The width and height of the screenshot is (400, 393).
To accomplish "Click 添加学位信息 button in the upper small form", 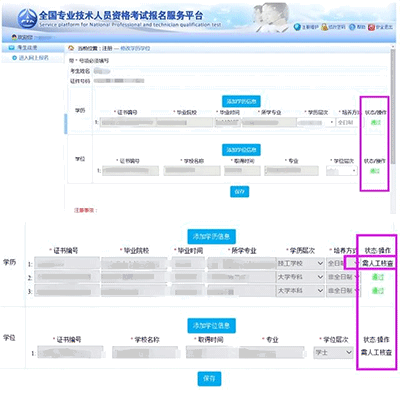I will [241, 150].
